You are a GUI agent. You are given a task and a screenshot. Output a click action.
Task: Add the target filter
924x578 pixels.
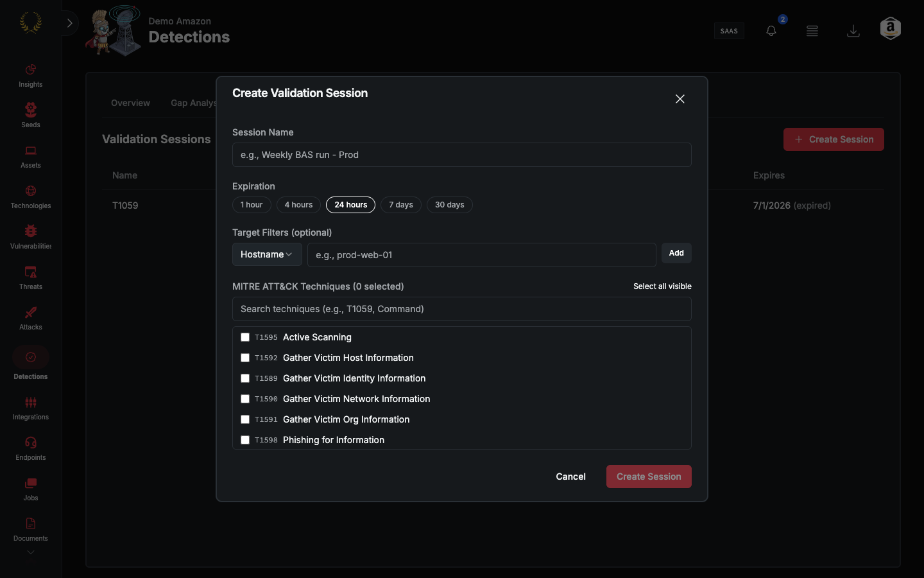click(676, 253)
